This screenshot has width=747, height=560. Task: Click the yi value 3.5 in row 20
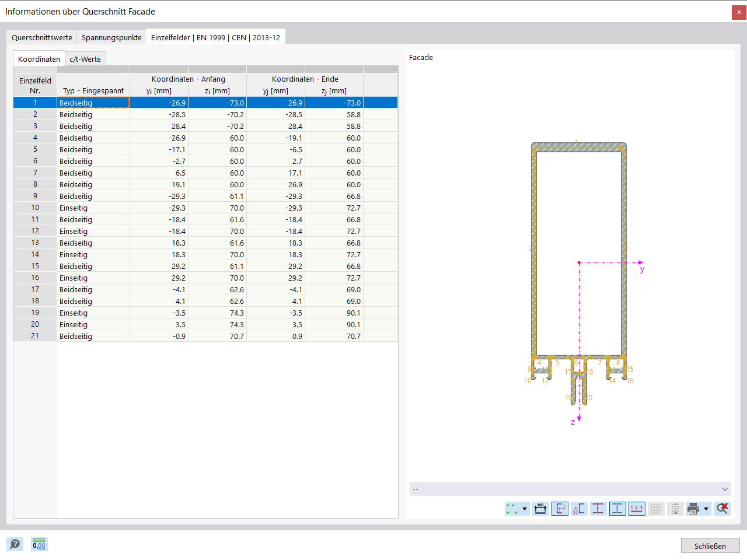(x=159, y=324)
